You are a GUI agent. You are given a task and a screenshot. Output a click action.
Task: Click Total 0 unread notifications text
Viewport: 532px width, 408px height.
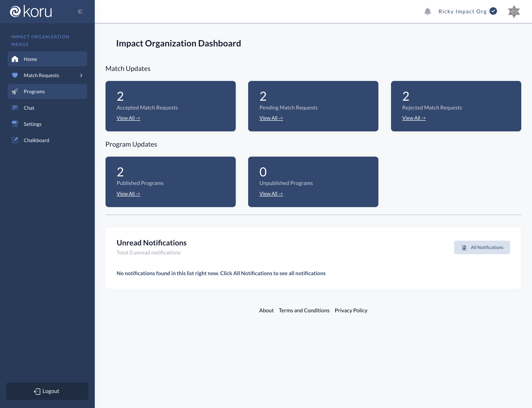click(x=148, y=253)
